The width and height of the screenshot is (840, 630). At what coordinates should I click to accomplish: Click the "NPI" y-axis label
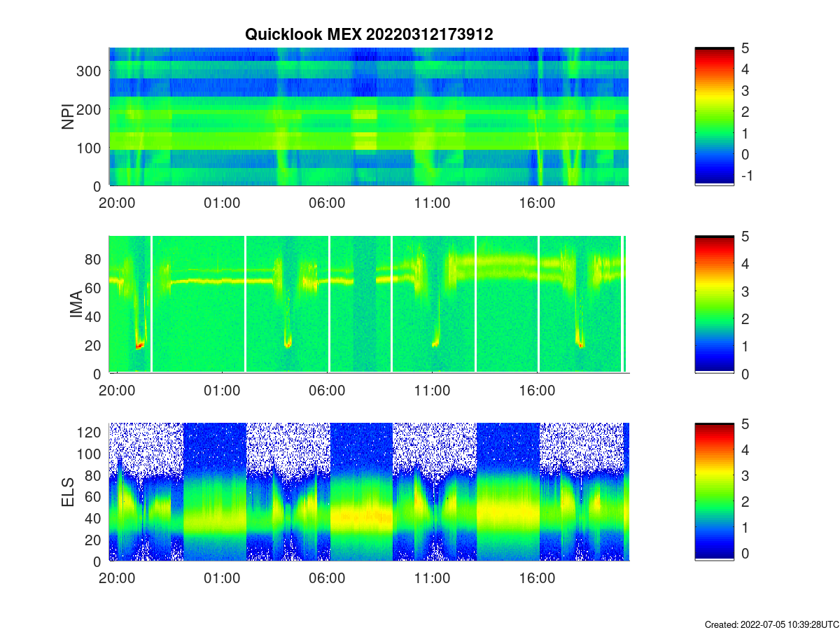coord(69,116)
